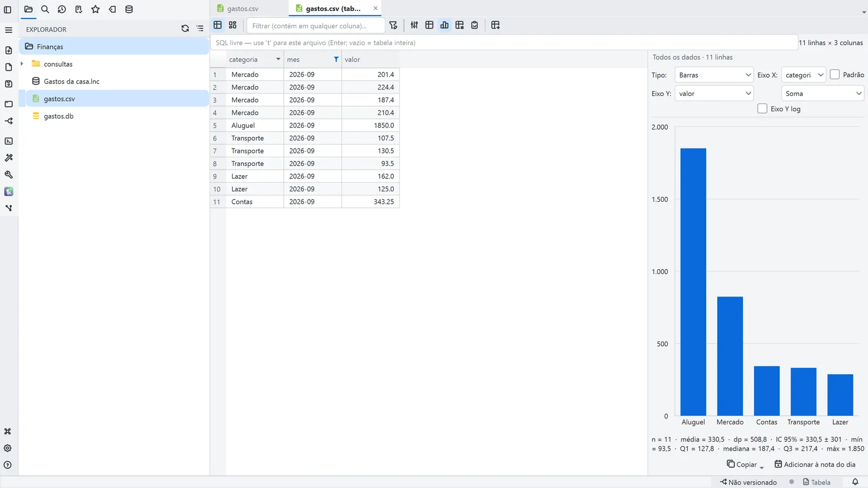Expand the consultas folder
Image resolution: width=868 pixels, height=488 pixels.
(22, 64)
